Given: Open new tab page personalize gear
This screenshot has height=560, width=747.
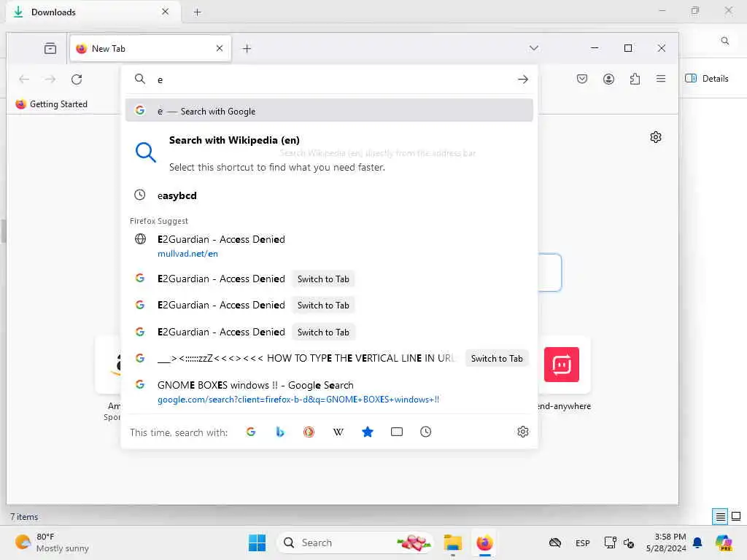Looking at the screenshot, I should pyautogui.click(x=656, y=137).
